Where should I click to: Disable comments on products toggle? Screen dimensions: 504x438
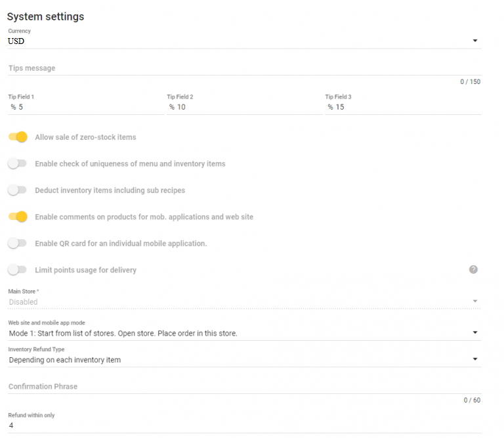pyautogui.click(x=18, y=217)
